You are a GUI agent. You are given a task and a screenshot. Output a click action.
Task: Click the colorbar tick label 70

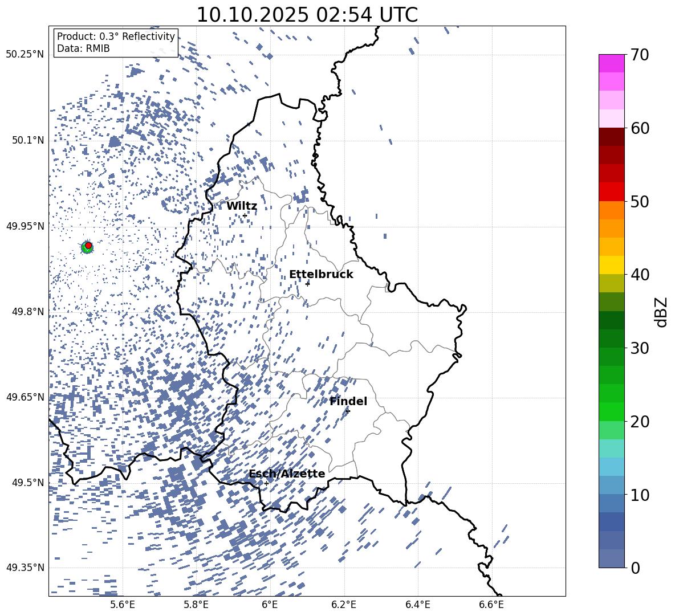[640, 55]
